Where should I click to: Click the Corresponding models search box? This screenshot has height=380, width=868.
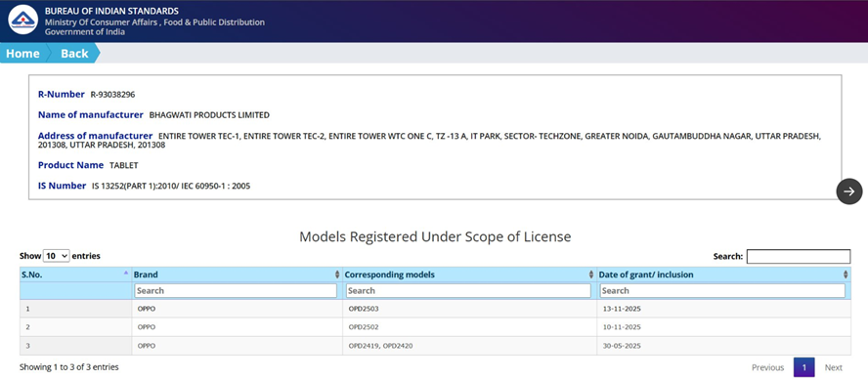pos(468,290)
